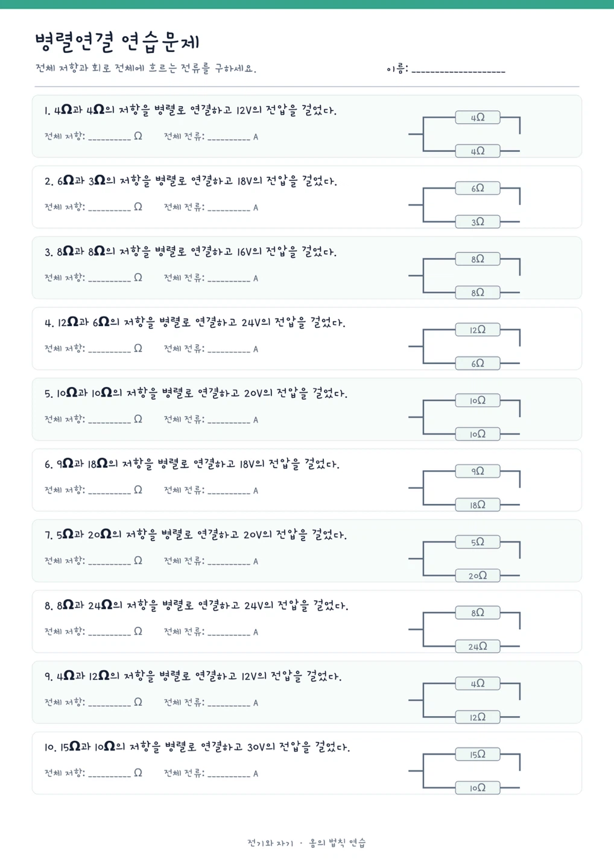614x868 pixels.
Task: Click problem 8 total resistance blank
Action: coord(110,632)
